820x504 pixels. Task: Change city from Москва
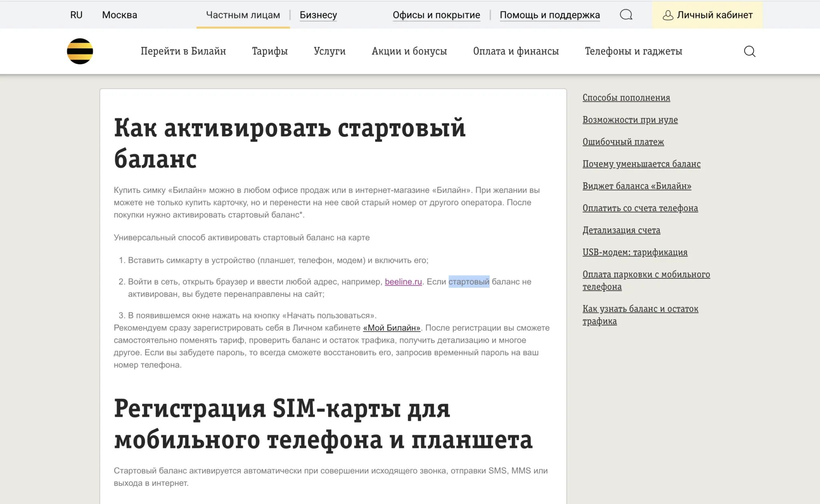[x=119, y=15]
